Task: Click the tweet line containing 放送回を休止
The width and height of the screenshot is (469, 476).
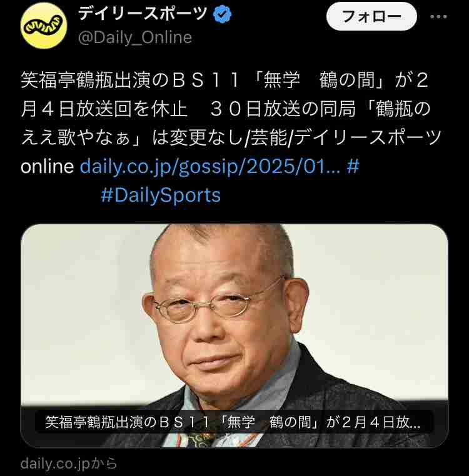Action: (x=226, y=109)
